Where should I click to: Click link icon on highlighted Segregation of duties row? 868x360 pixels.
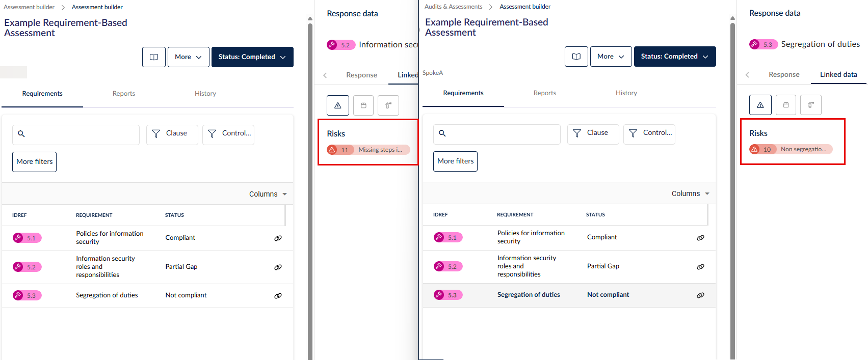click(x=700, y=295)
